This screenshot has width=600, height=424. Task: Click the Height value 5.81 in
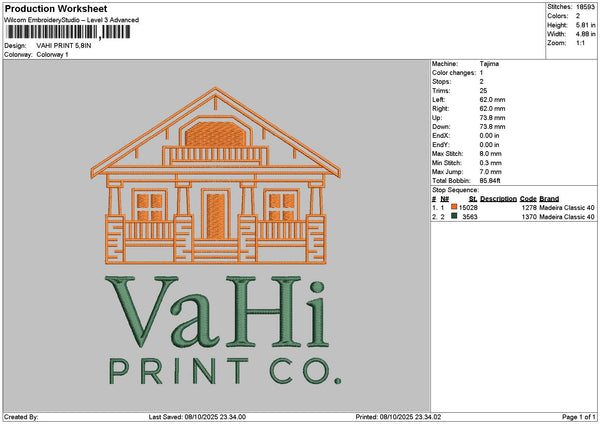click(x=585, y=25)
